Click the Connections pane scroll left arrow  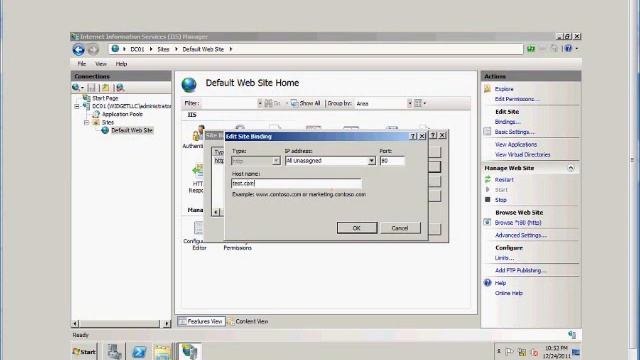click(x=75, y=324)
